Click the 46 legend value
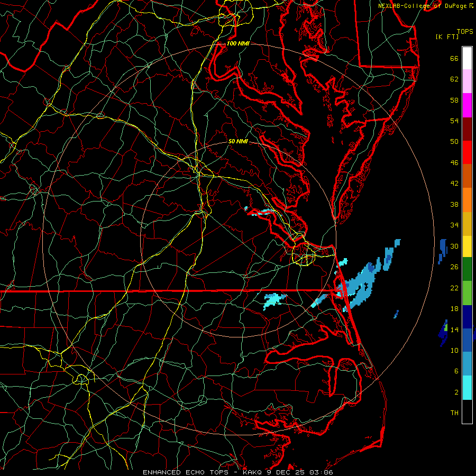 (x=454, y=163)
